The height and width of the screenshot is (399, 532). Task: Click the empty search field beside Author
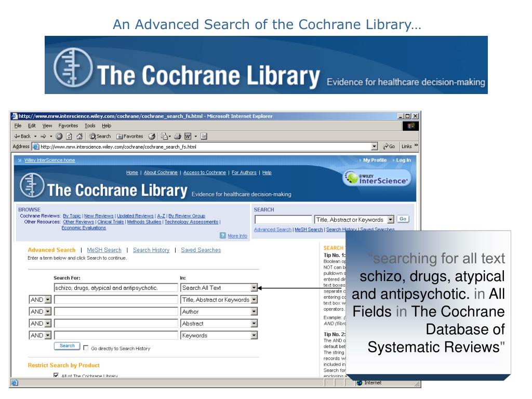pos(116,312)
